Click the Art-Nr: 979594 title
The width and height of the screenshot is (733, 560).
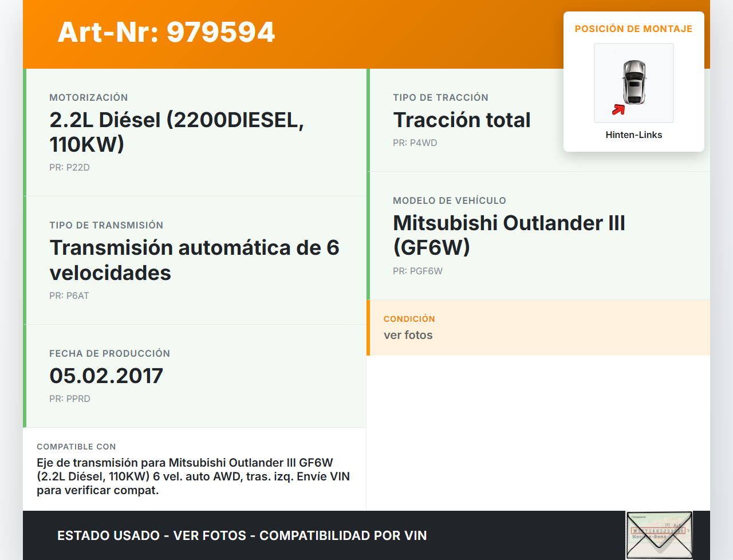165,33
